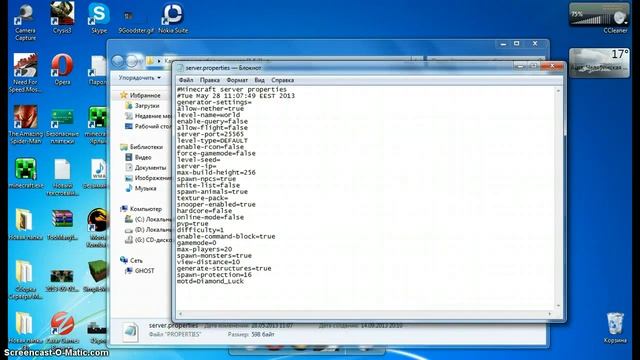Place cursor on motd=Diamond_Luck line
This screenshot has width=640, height=360.
click(210, 281)
